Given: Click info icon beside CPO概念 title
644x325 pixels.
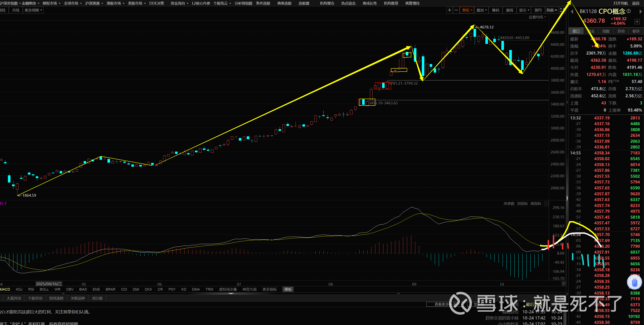Looking at the screenshot, I should pyautogui.click(x=629, y=11).
